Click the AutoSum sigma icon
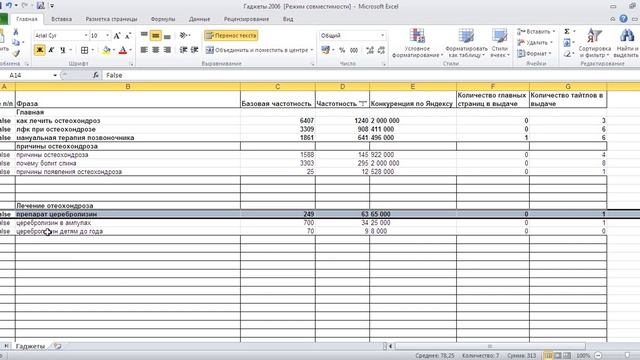 coord(567,31)
